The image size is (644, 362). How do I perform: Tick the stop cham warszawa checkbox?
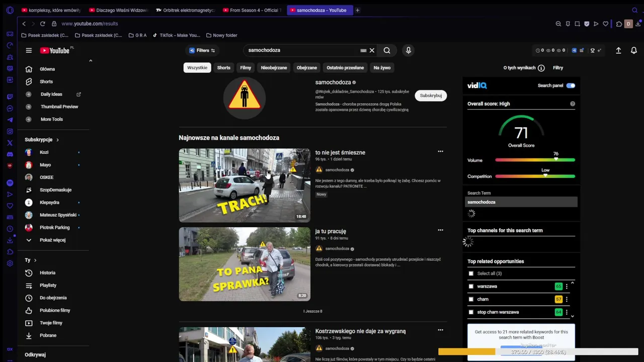pyautogui.click(x=471, y=312)
